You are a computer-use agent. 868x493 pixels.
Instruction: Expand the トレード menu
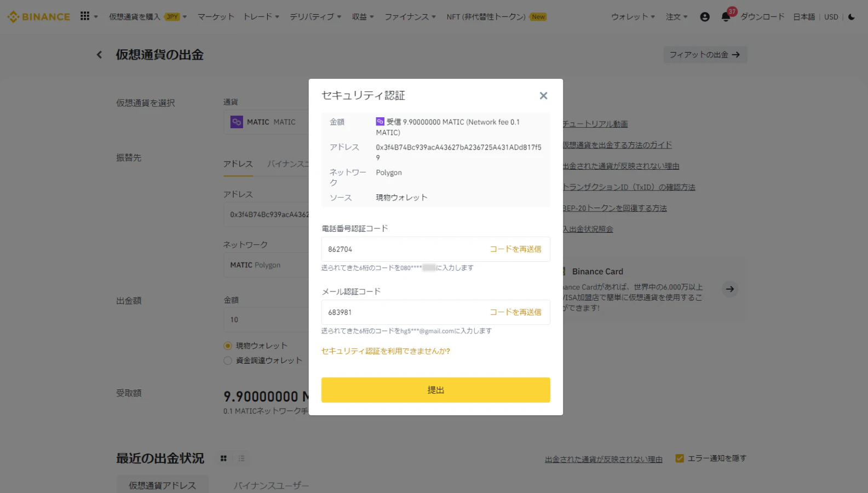click(261, 17)
